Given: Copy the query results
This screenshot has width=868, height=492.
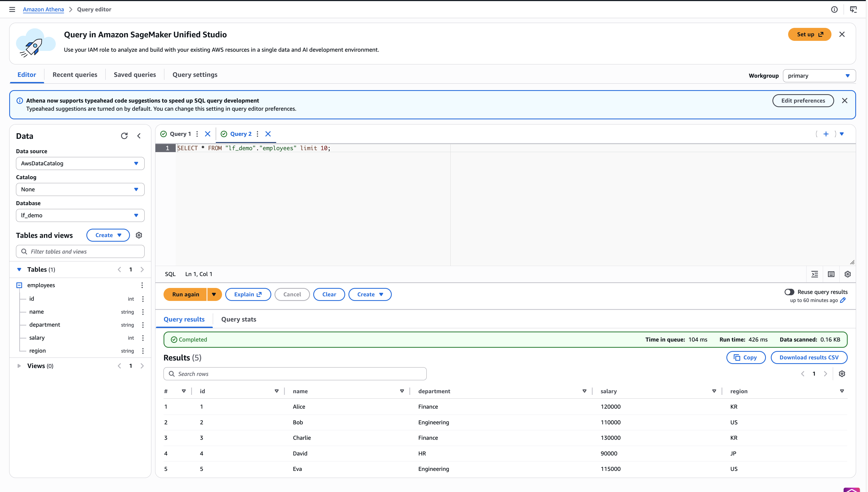Looking at the screenshot, I should click(746, 357).
